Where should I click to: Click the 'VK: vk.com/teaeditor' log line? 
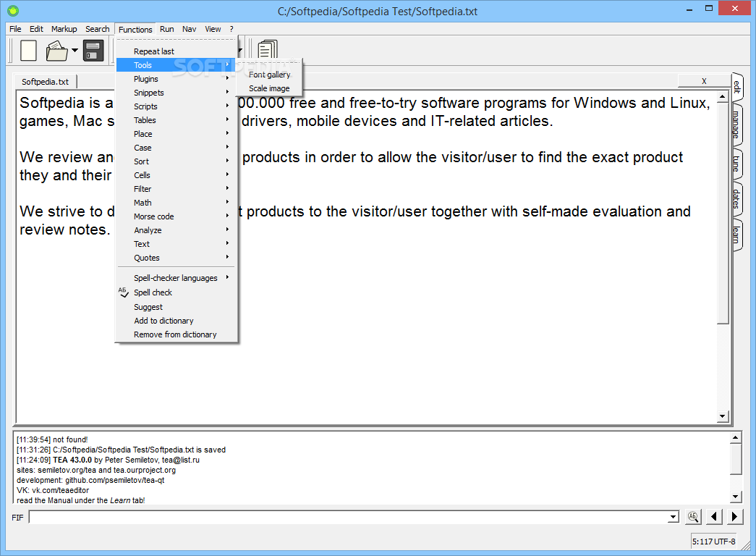(x=53, y=490)
